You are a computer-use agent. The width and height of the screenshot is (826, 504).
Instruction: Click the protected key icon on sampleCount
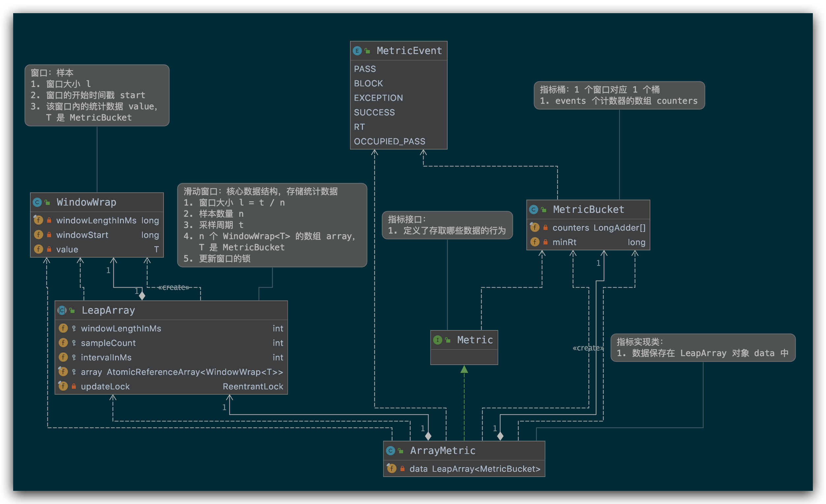74,343
